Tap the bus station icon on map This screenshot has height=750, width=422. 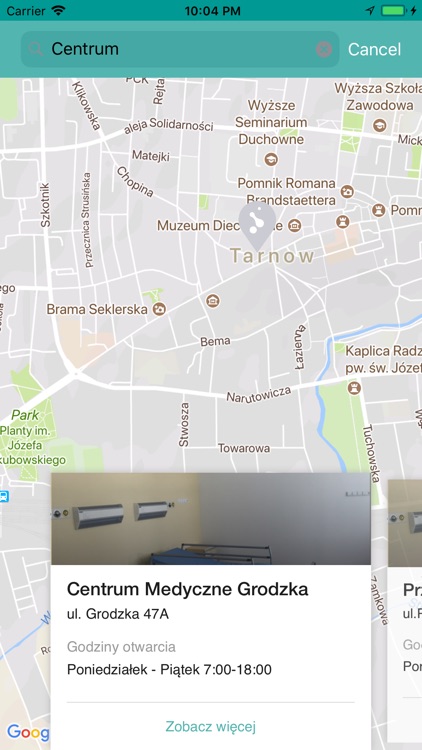tap(4, 496)
